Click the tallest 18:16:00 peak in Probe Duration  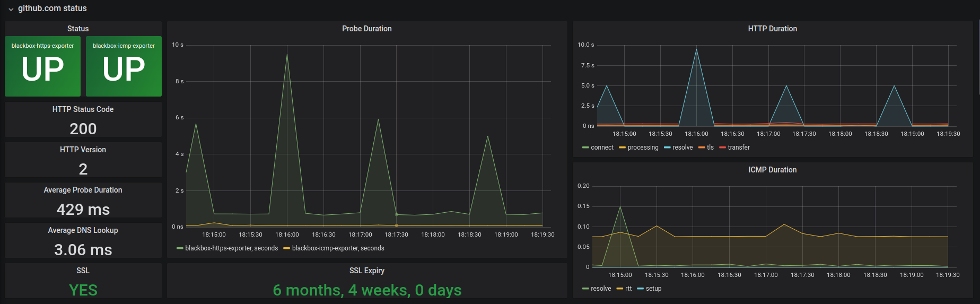287,55
